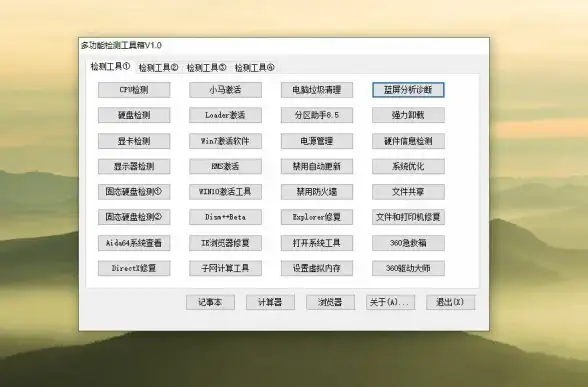Launch the CPU检测 tool

134,90
